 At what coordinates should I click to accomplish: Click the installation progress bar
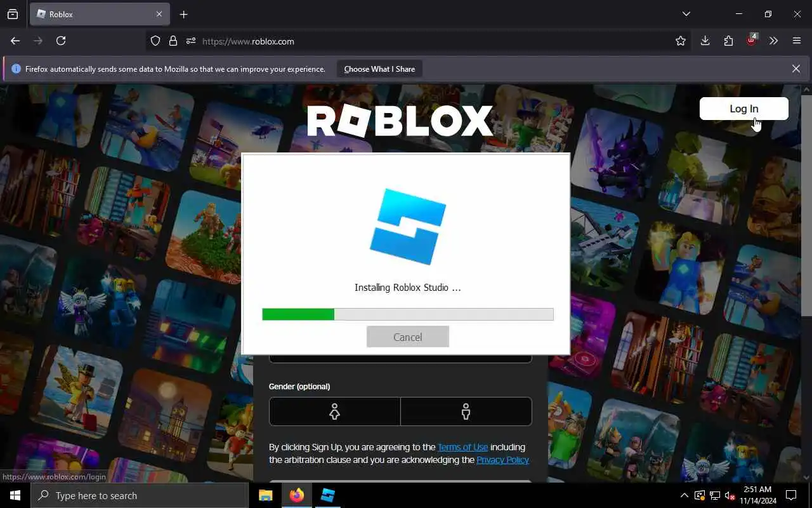(x=408, y=314)
